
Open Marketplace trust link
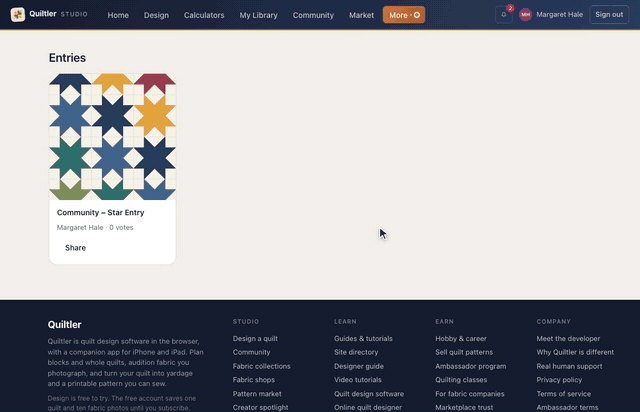point(464,407)
